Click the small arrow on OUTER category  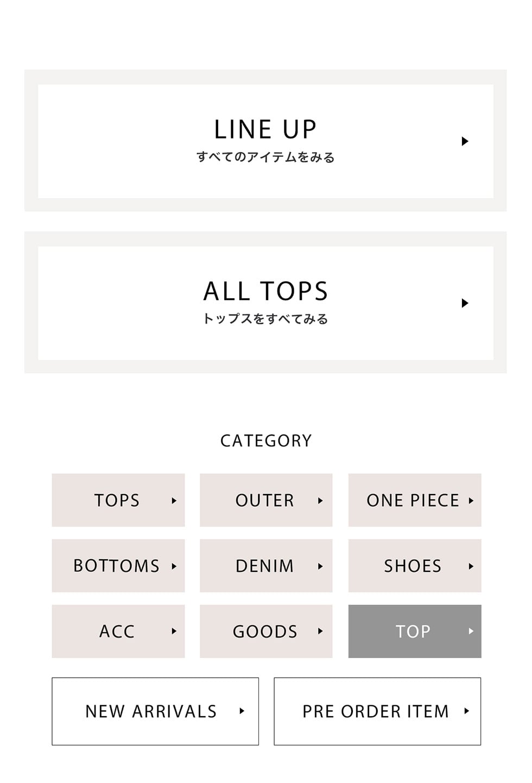pyautogui.click(x=320, y=501)
